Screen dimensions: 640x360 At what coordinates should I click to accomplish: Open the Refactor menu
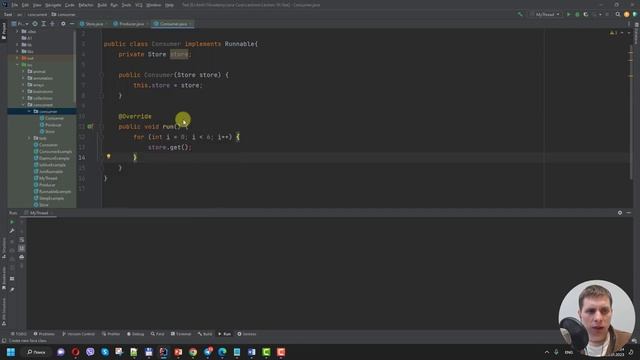[x=86, y=5]
